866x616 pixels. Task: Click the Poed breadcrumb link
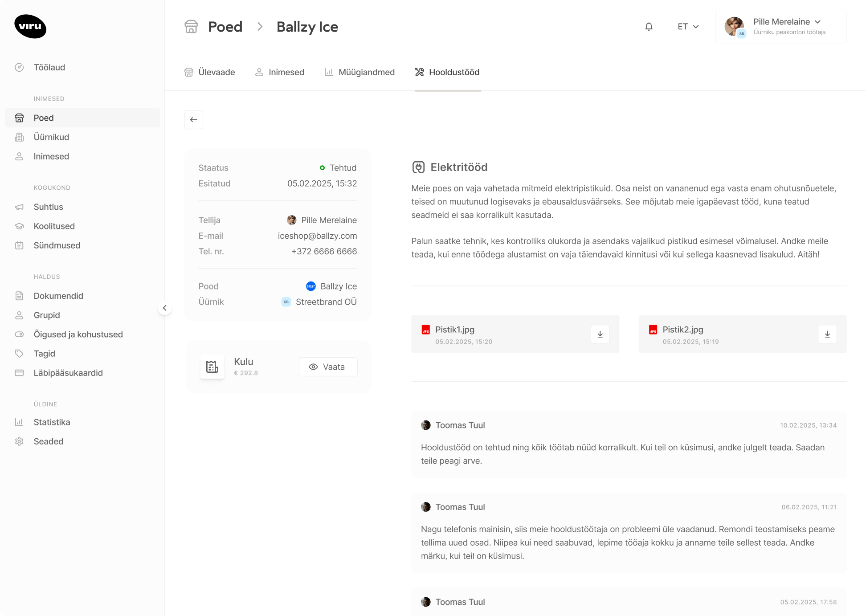coord(225,27)
